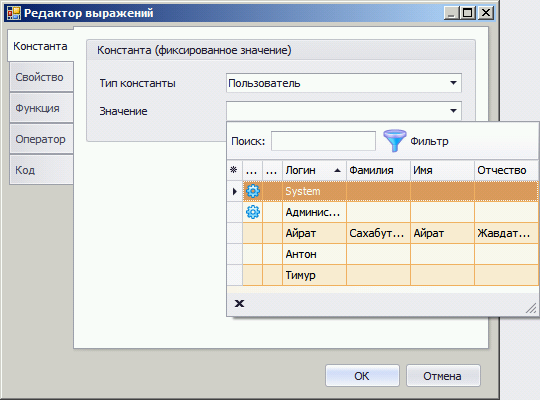Click into the Поиск search field
540x400 pixels.
pos(323,141)
